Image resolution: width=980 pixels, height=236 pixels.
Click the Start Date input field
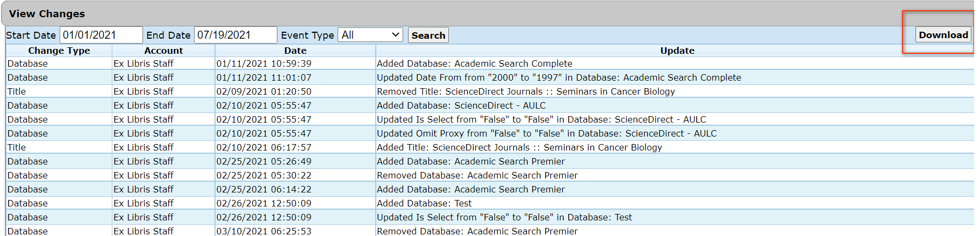click(101, 35)
